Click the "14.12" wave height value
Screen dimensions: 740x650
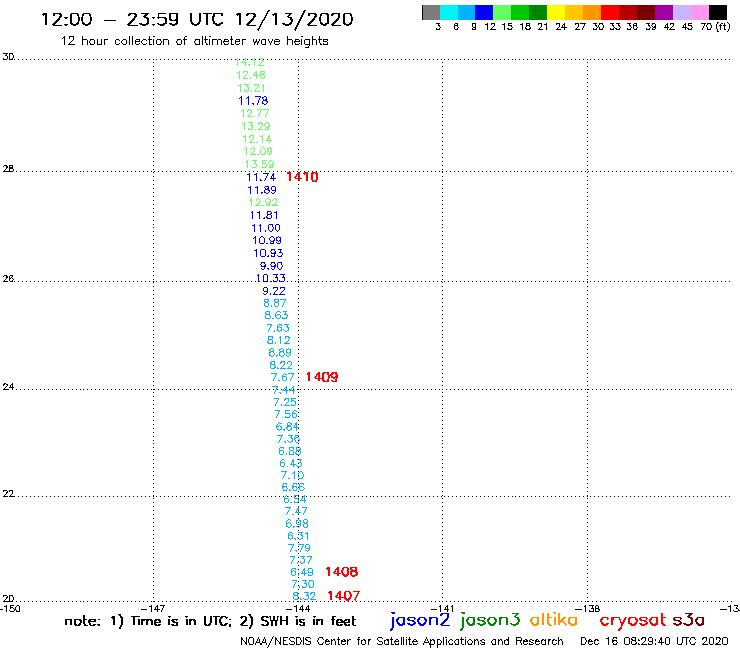249,62
